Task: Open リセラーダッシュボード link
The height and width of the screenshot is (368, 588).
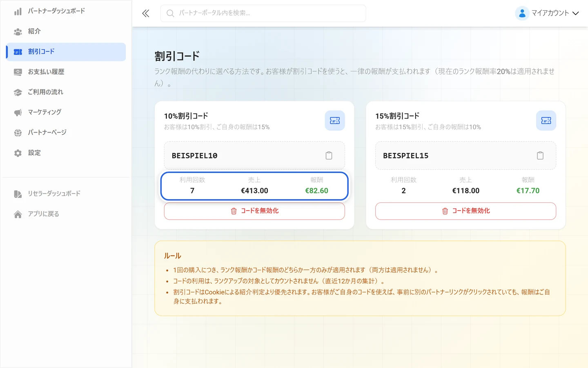Action: (66, 194)
